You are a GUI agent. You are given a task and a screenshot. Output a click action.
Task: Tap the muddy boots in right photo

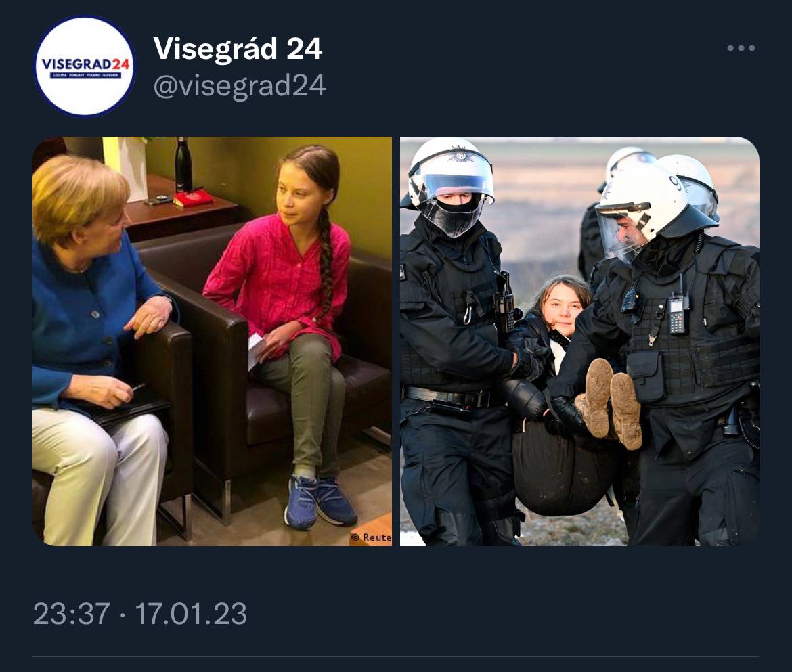609,403
